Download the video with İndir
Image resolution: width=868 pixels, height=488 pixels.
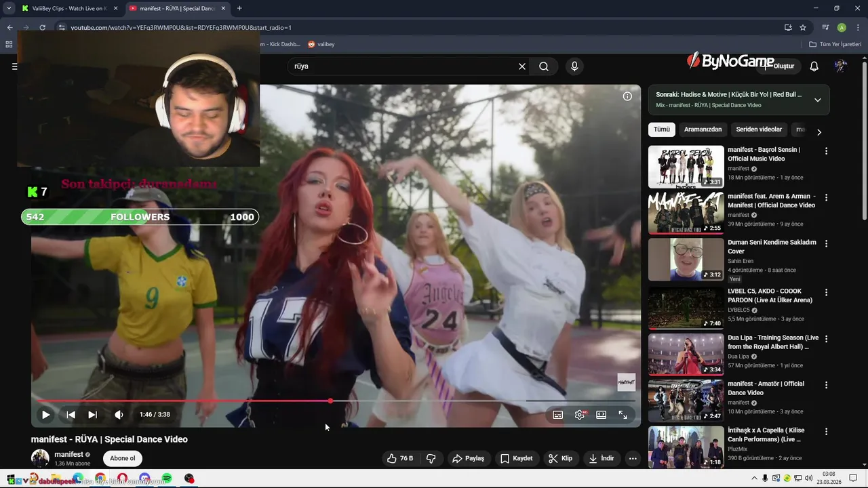tap(601, 458)
